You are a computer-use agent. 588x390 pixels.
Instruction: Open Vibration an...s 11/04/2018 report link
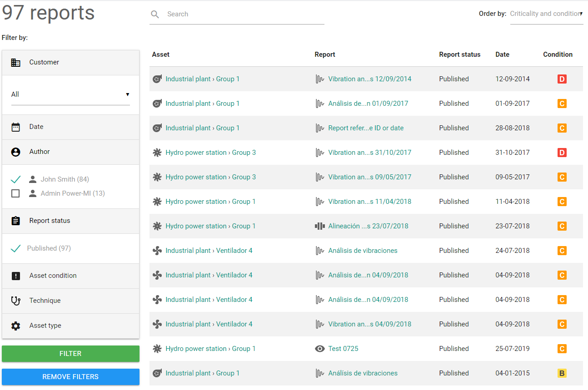click(370, 202)
